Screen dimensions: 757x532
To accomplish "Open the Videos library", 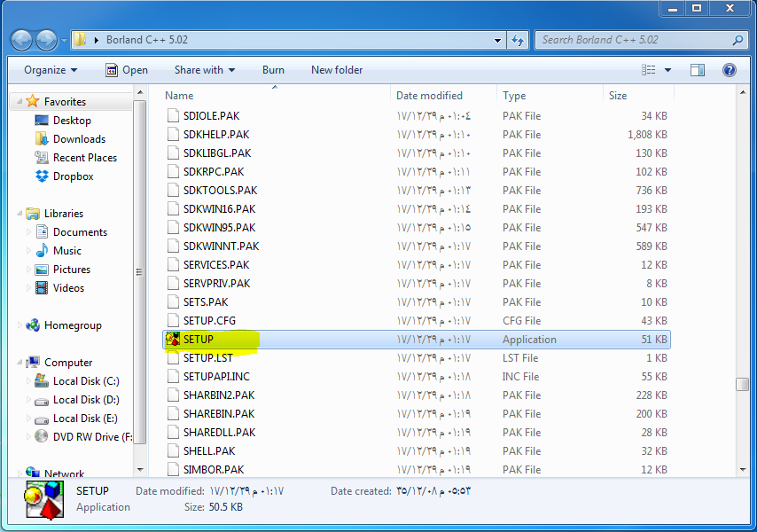I will 68,288.
